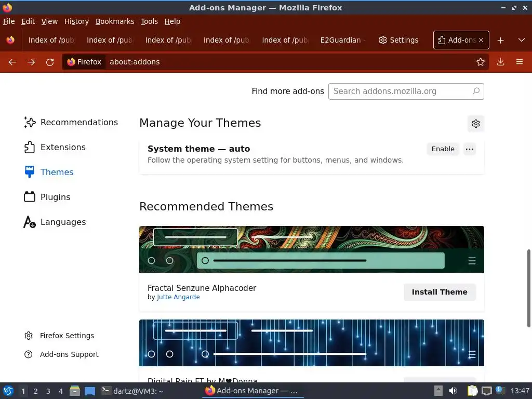Reload the current page
This screenshot has height=399, width=532.
[x=50, y=62]
